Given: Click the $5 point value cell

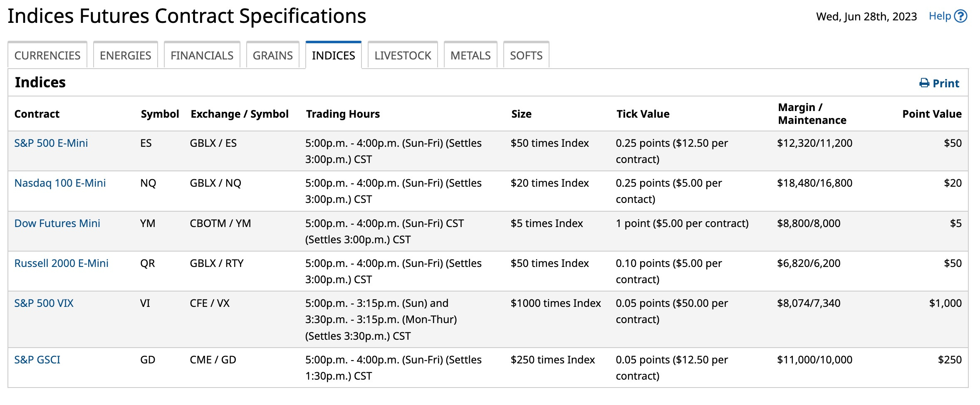Looking at the screenshot, I should coord(956,223).
